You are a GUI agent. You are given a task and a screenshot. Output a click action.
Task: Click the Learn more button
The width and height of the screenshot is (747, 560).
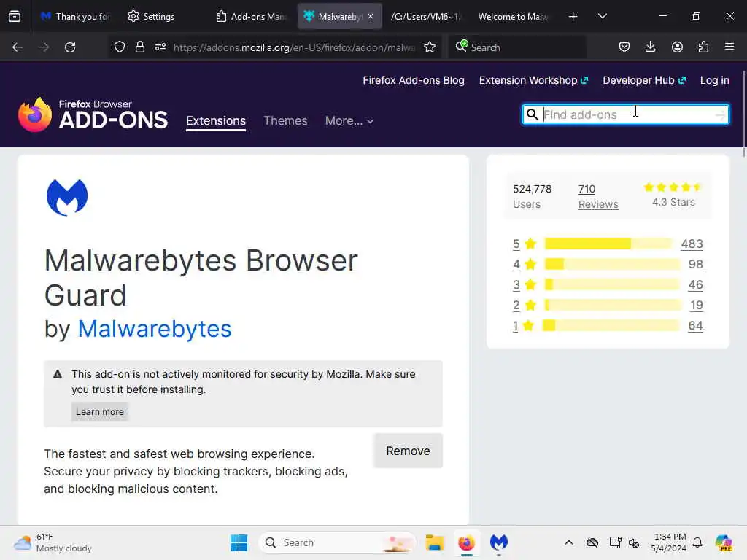[99, 412]
